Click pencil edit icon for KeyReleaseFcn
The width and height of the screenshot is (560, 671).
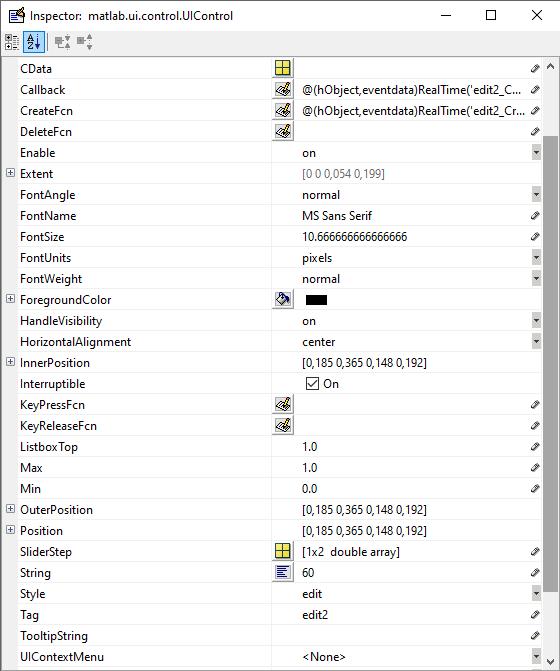[x=535, y=425]
